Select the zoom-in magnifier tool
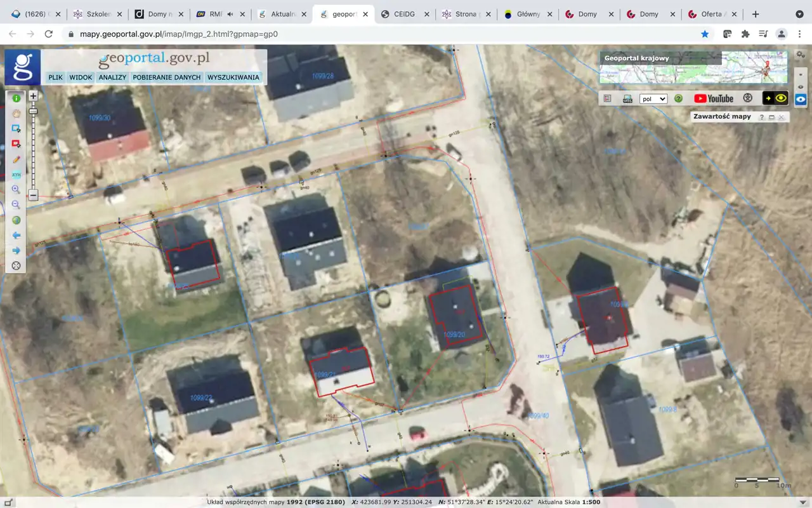The height and width of the screenshot is (508, 812). [16, 189]
